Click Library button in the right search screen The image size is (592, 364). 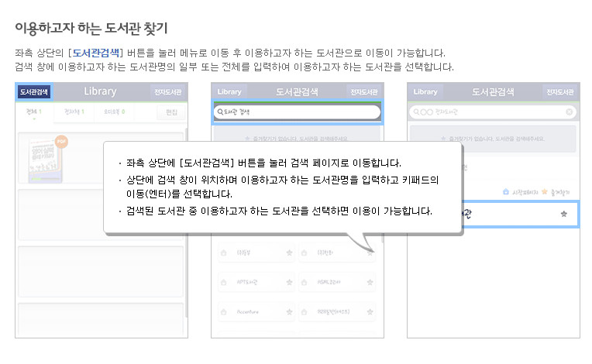[x=425, y=91]
